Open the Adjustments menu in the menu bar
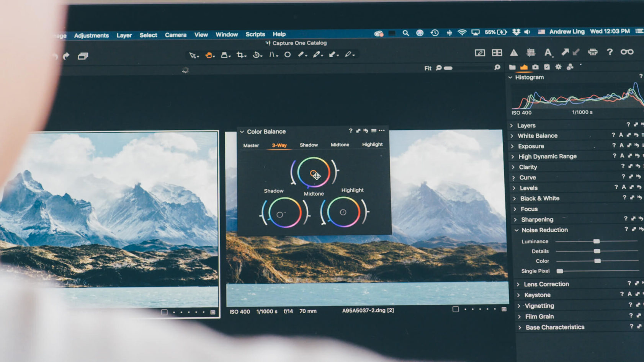This screenshot has width=644, height=362. click(92, 35)
